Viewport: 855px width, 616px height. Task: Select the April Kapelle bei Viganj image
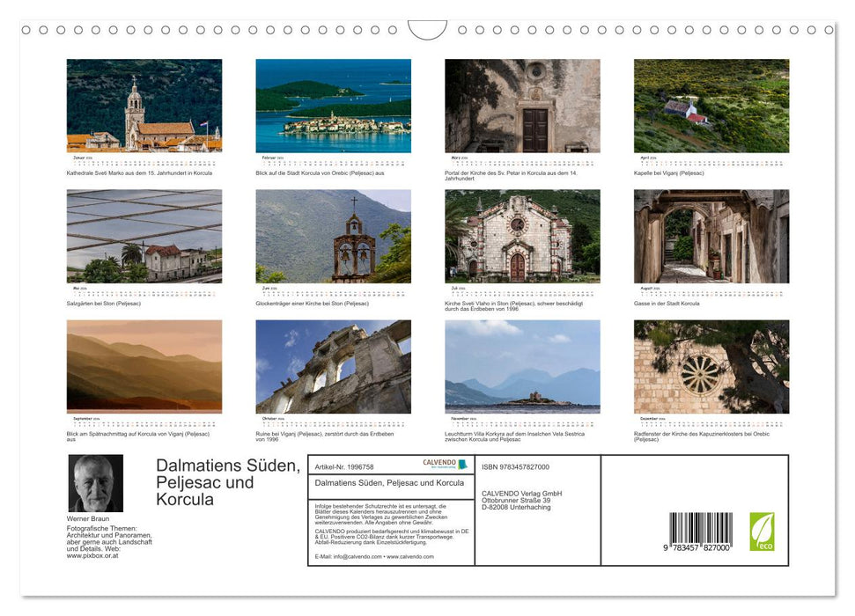710,105
